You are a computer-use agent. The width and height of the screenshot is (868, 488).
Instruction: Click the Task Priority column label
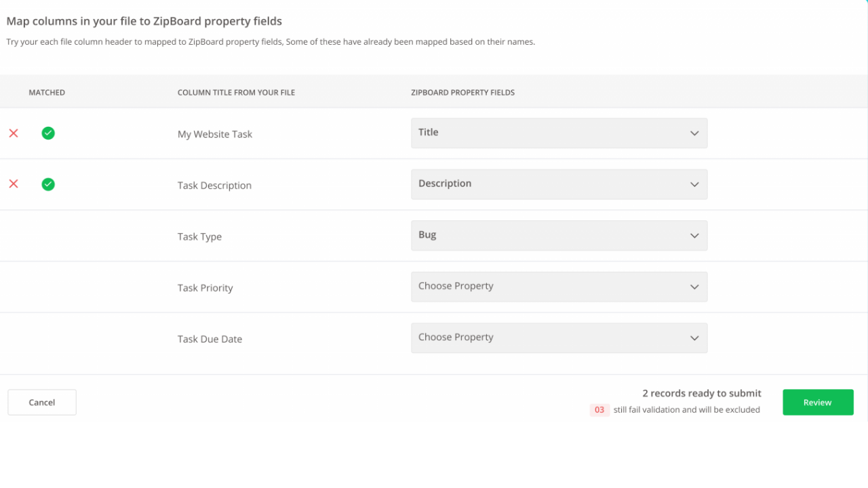point(205,288)
